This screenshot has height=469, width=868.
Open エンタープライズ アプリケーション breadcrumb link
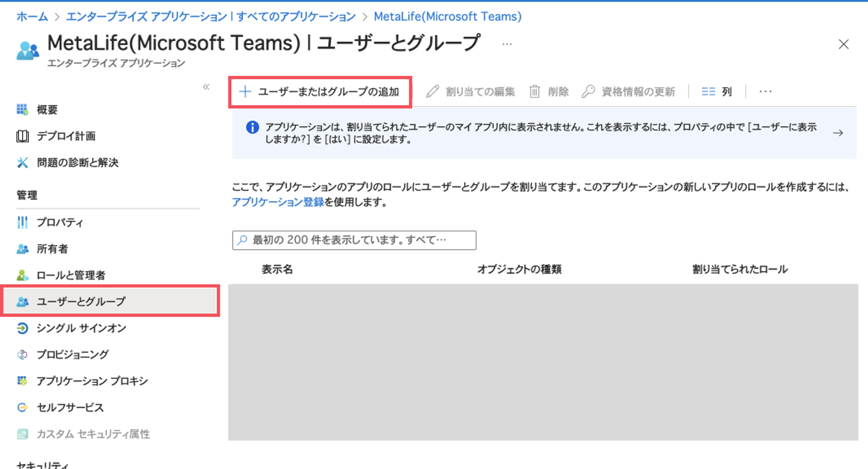click(x=210, y=16)
